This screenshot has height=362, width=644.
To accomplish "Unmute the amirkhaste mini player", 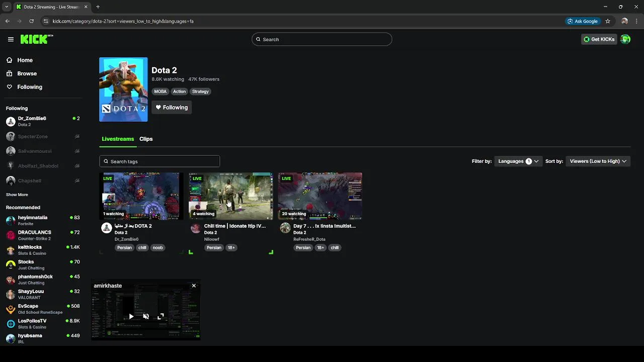I will coord(146,316).
